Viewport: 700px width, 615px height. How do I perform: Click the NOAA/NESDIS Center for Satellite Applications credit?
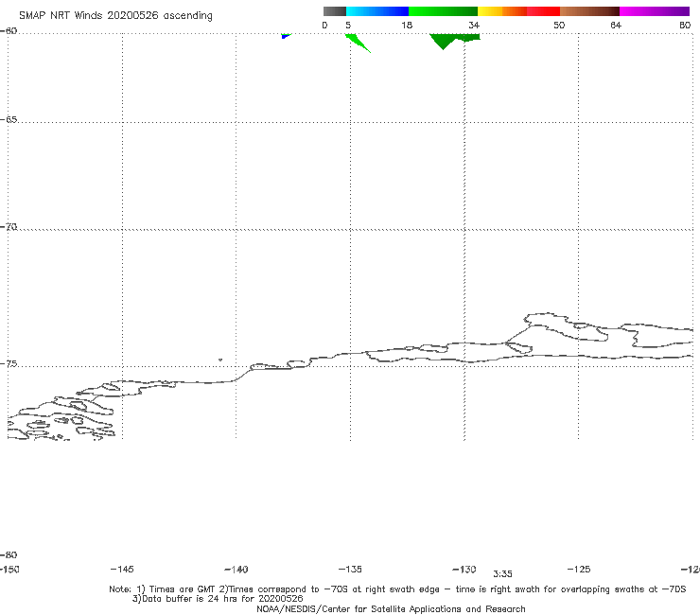[x=391, y=609]
